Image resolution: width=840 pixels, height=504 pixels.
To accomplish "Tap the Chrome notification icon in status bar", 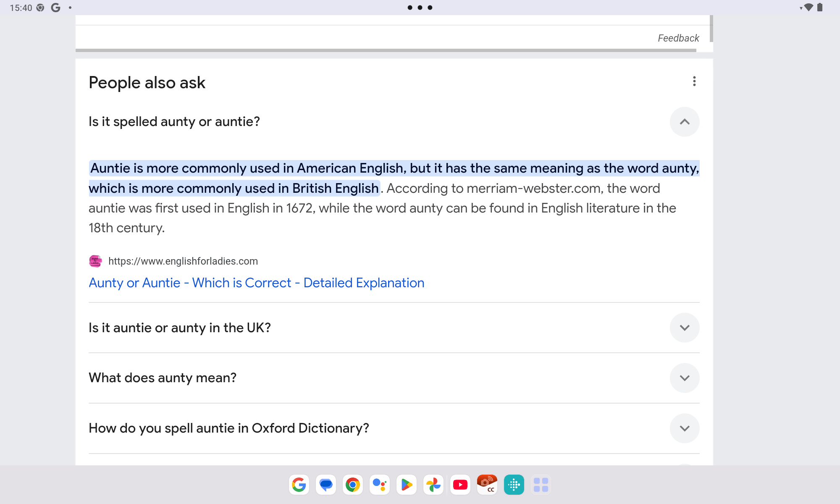I will 40,8.
